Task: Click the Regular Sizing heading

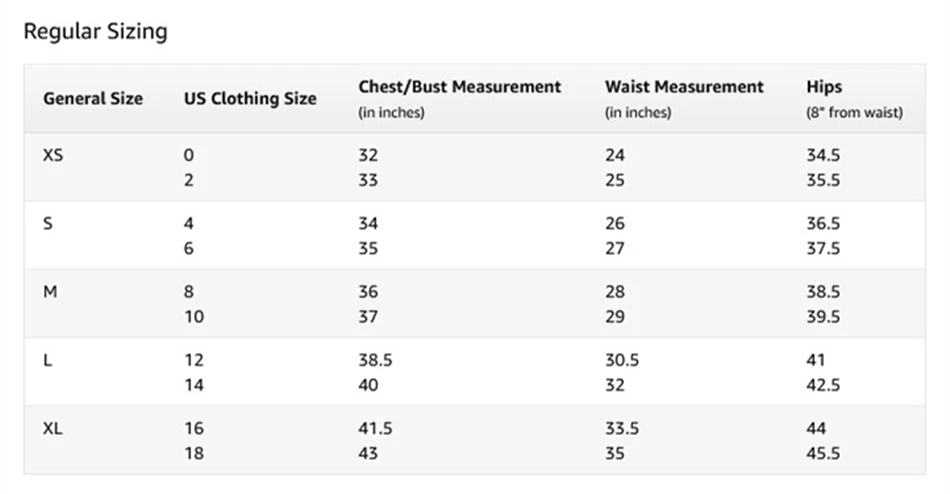Action: tap(95, 32)
